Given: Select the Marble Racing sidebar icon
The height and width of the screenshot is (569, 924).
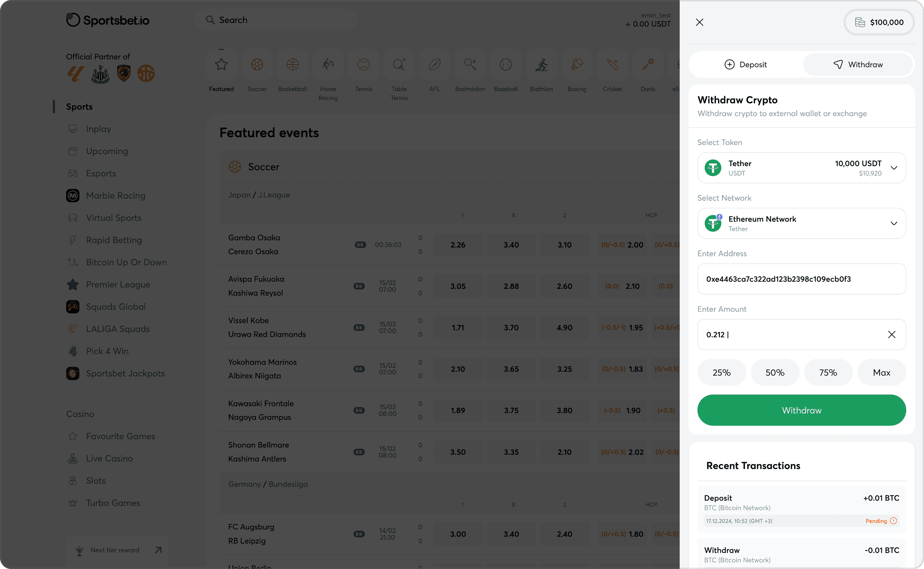Looking at the screenshot, I should (72, 195).
